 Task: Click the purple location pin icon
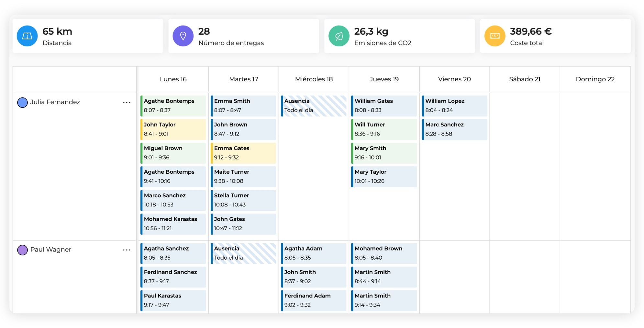click(x=183, y=36)
